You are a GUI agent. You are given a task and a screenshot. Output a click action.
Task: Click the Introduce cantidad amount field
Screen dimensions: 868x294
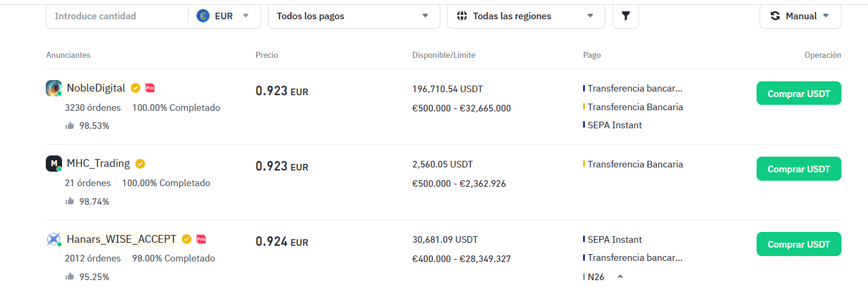tap(117, 16)
